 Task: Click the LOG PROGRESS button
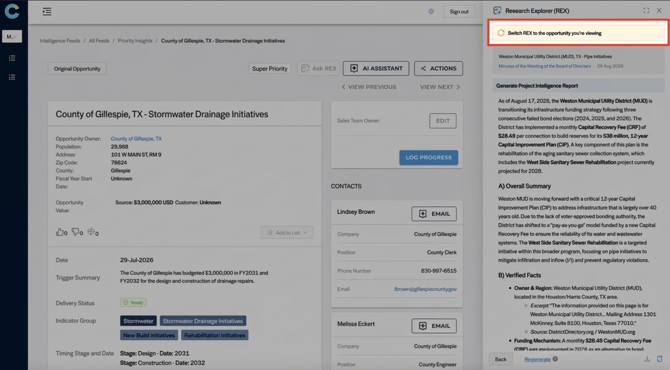coord(429,158)
